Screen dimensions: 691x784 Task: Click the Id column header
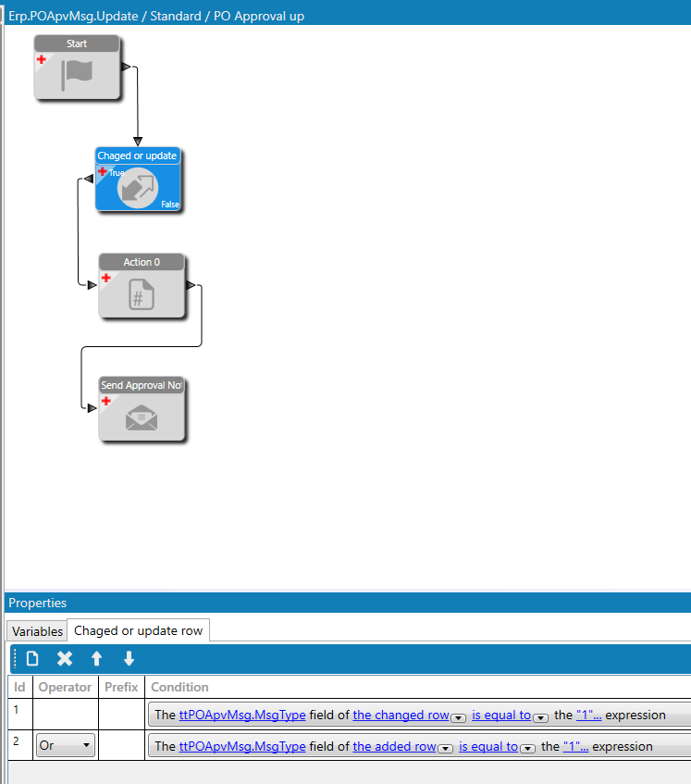[x=19, y=687]
